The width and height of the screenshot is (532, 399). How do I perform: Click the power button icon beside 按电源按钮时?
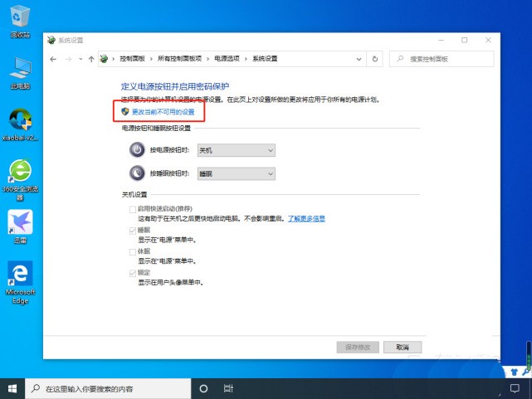click(x=137, y=149)
